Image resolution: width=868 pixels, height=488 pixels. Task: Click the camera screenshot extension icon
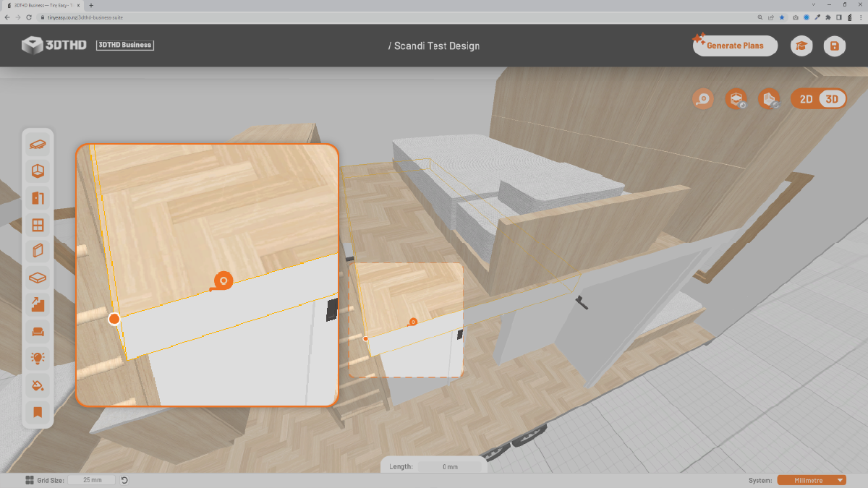796,17
